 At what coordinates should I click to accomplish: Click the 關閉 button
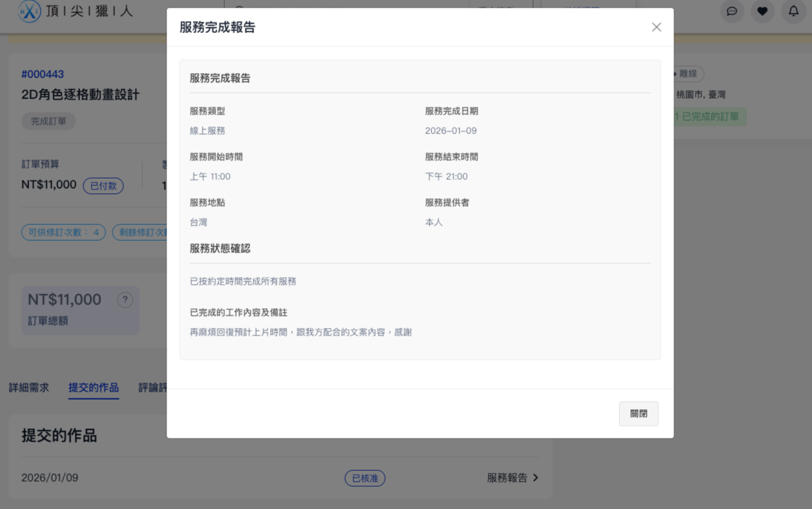639,414
